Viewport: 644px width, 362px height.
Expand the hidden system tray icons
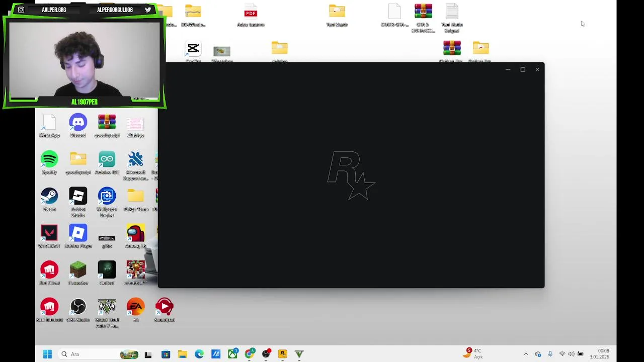click(x=526, y=354)
